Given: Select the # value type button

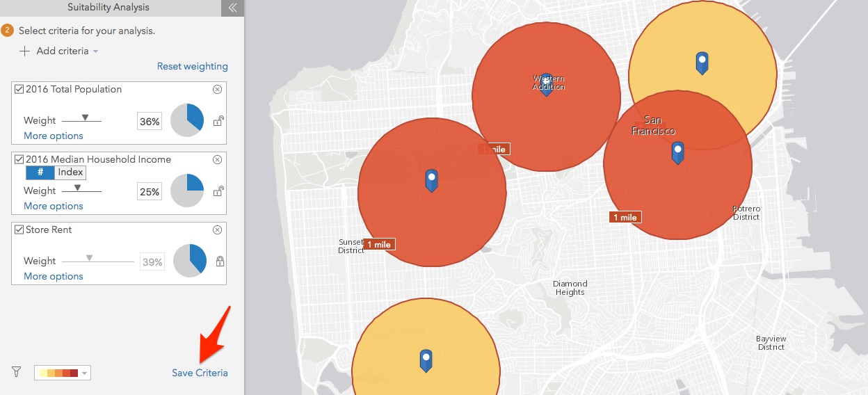Looking at the screenshot, I should (x=40, y=172).
